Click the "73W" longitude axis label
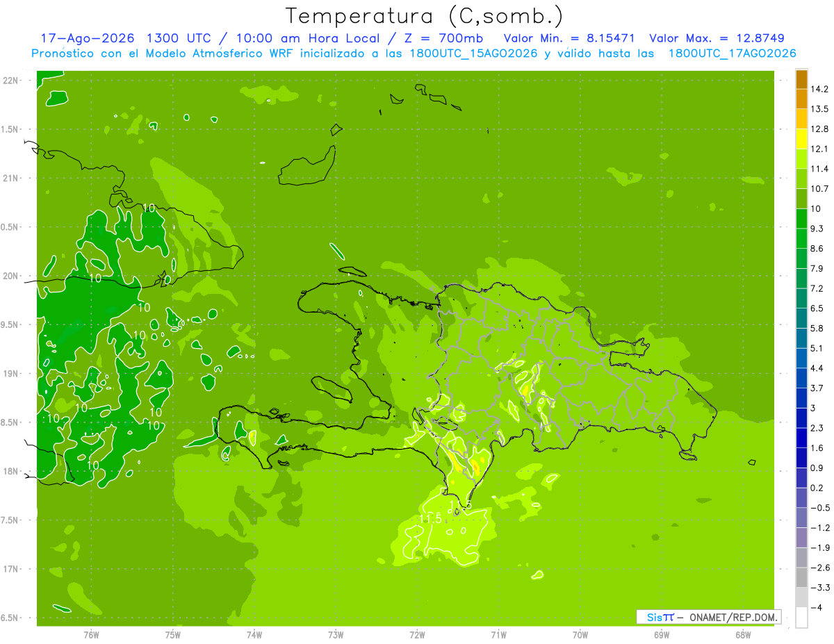The height and width of the screenshot is (644, 834). (336, 634)
